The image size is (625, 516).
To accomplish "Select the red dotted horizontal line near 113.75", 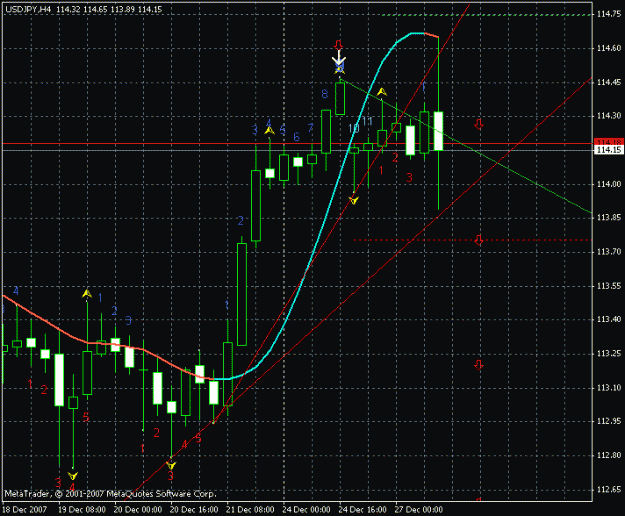I will (x=471, y=240).
